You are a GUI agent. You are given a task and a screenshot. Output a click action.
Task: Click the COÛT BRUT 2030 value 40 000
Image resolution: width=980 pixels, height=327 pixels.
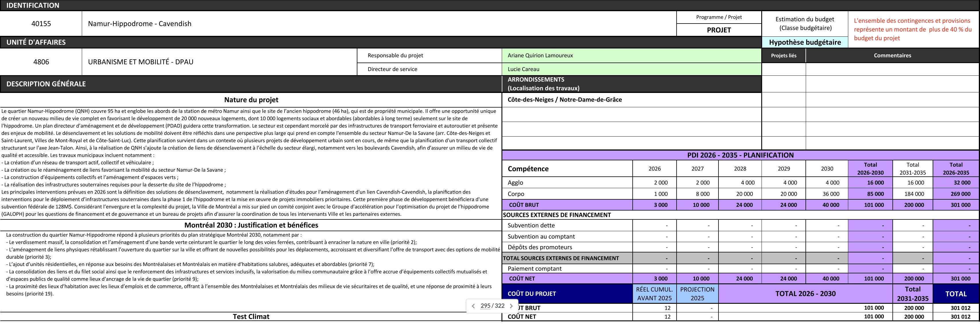pyautogui.click(x=830, y=205)
